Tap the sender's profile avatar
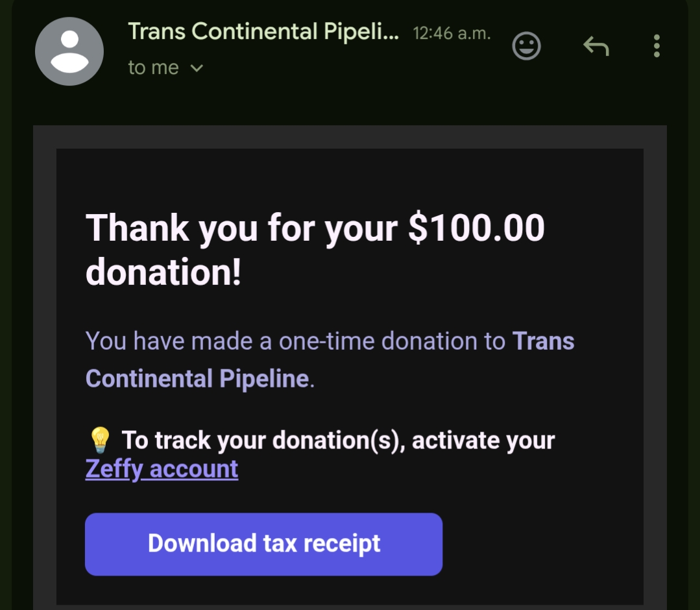 tap(69, 51)
